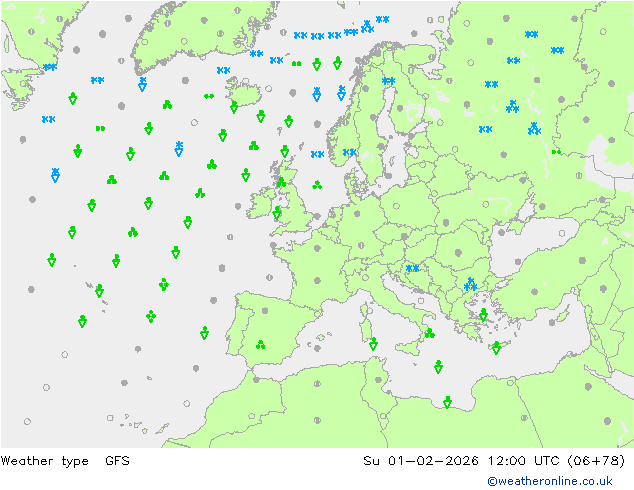Click the heavy snow symbol over Bulgaria

[470, 284]
